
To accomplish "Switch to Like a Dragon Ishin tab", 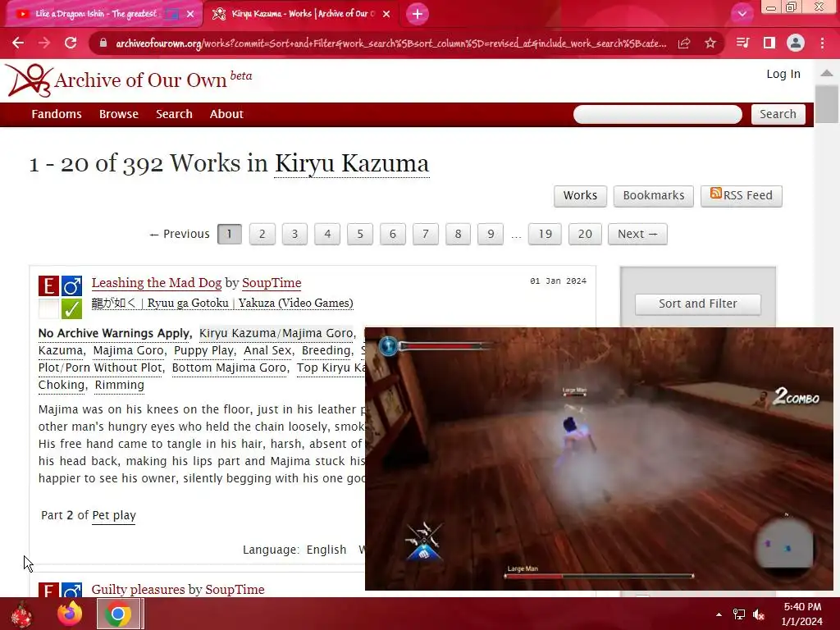I will pyautogui.click(x=97, y=14).
